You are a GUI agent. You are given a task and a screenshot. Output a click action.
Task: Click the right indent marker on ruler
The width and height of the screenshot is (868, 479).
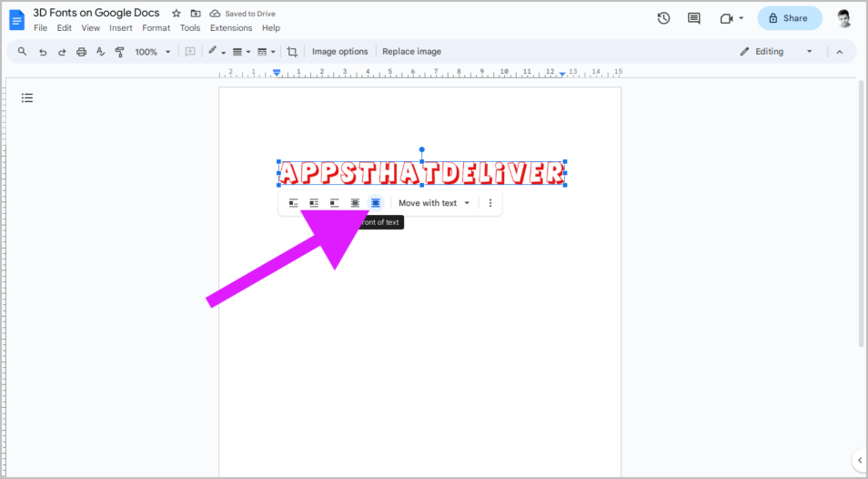click(x=562, y=74)
